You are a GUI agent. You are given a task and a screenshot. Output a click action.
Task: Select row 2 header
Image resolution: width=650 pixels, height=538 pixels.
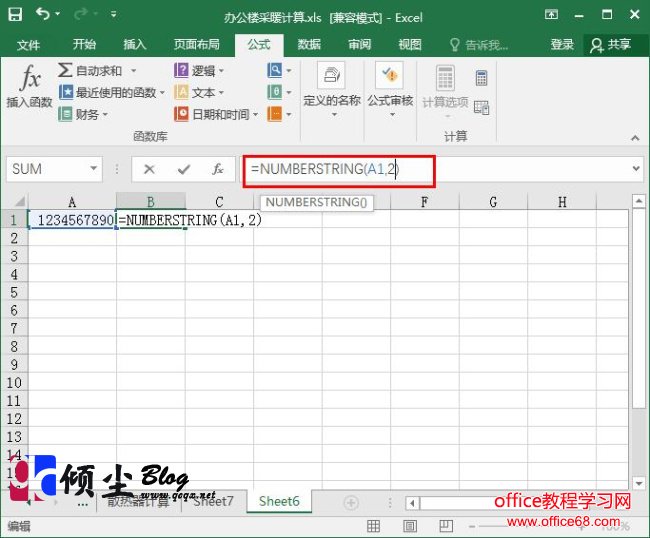[14, 238]
